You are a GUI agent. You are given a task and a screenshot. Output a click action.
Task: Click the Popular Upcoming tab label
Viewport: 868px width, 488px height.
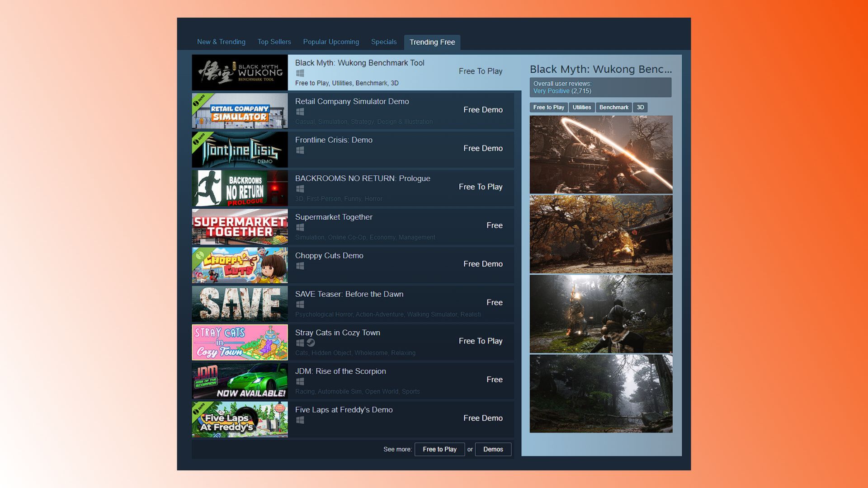(x=330, y=42)
